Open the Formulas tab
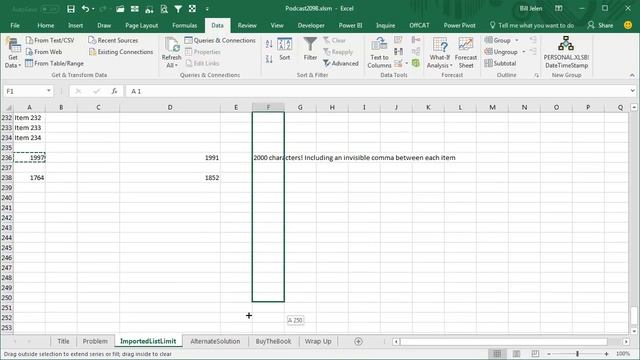The image size is (640, 360). point(184,25)
